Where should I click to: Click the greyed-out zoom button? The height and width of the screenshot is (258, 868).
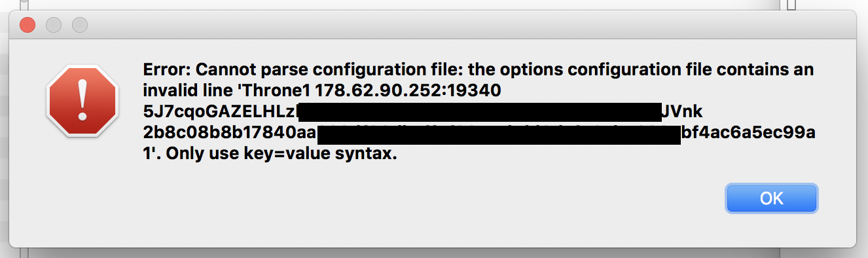[x=80, y=26]
